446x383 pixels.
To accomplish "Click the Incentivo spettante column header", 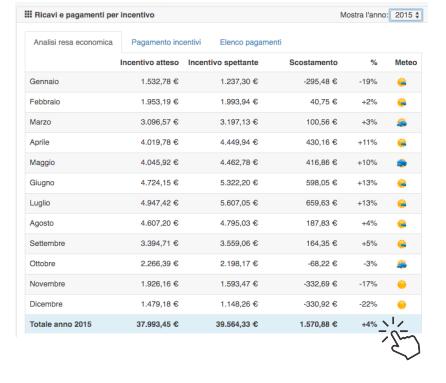I will pos(223,62).
